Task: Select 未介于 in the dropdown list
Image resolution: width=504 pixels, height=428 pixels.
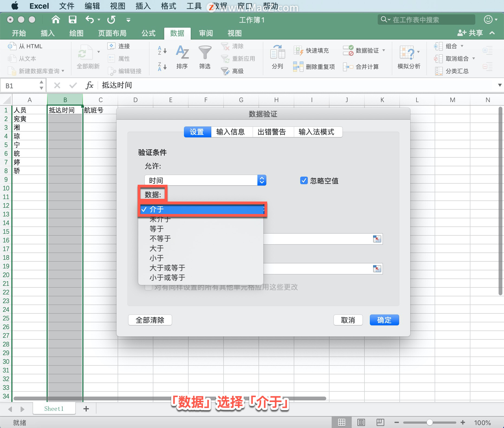Action: (x=201, y=219)
